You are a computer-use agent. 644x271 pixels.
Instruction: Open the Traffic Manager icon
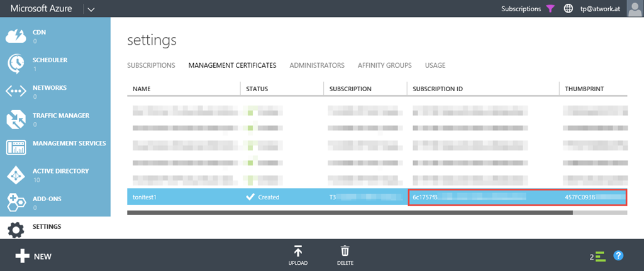16,119
